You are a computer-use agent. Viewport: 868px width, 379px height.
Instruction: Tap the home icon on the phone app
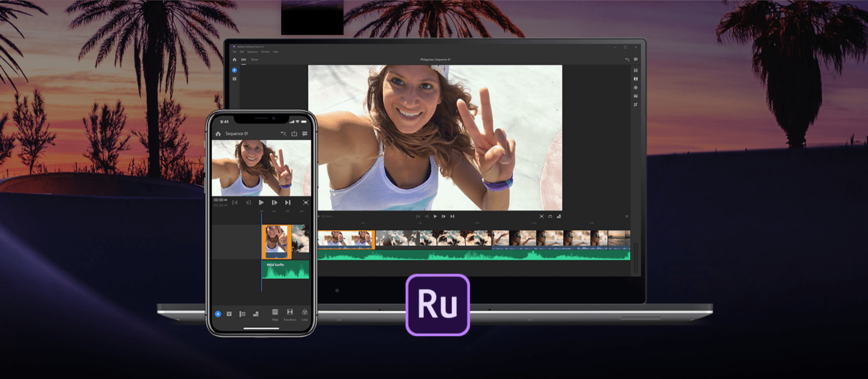218,134
